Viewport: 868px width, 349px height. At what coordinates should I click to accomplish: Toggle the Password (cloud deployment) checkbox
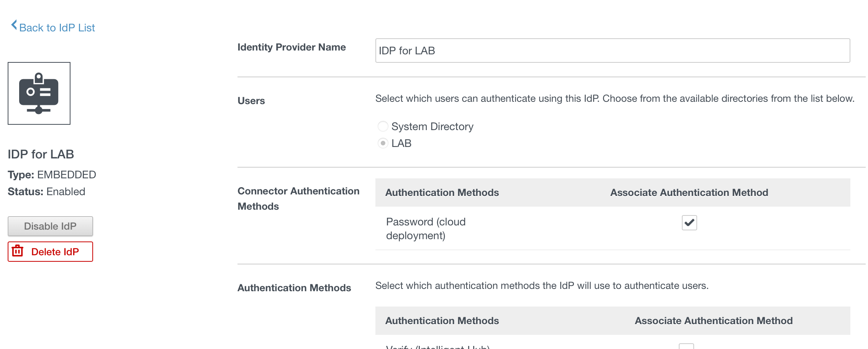point(689,223)
